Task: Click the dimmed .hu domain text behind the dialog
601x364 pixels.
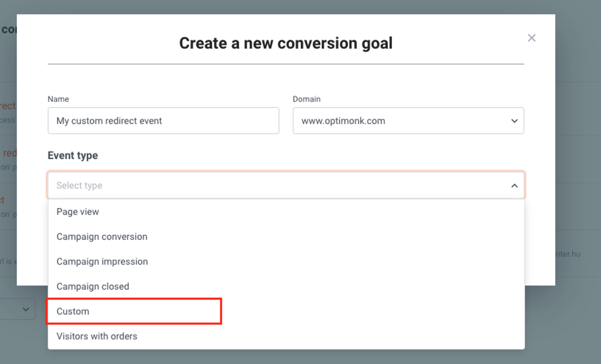Action: 568,254
